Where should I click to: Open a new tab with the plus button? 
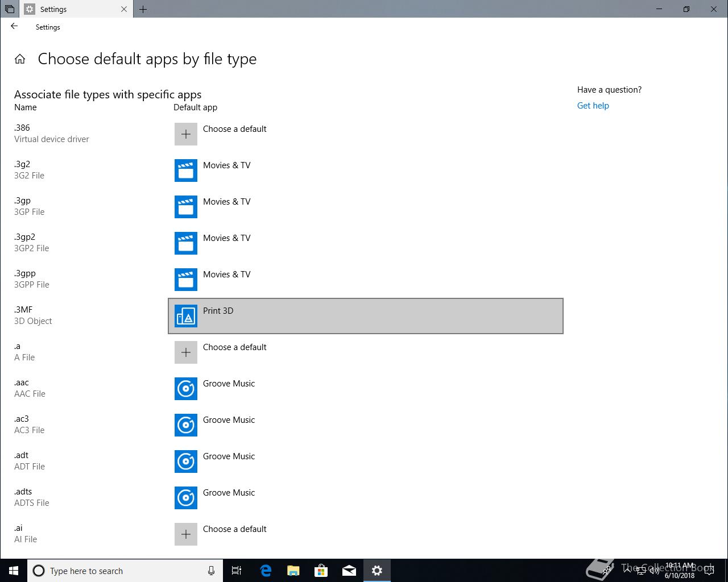click(143, 9)
